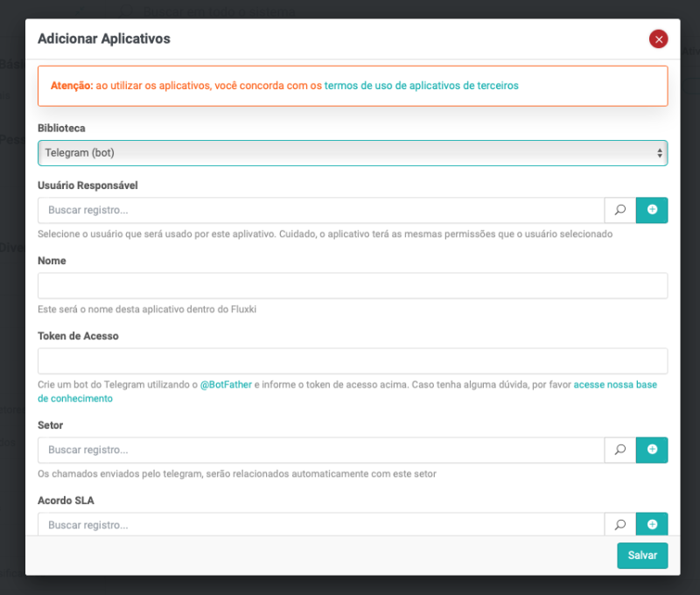The image size is (700, 595).
Task: Save the application with Salvar button
Action: point(641,556)
